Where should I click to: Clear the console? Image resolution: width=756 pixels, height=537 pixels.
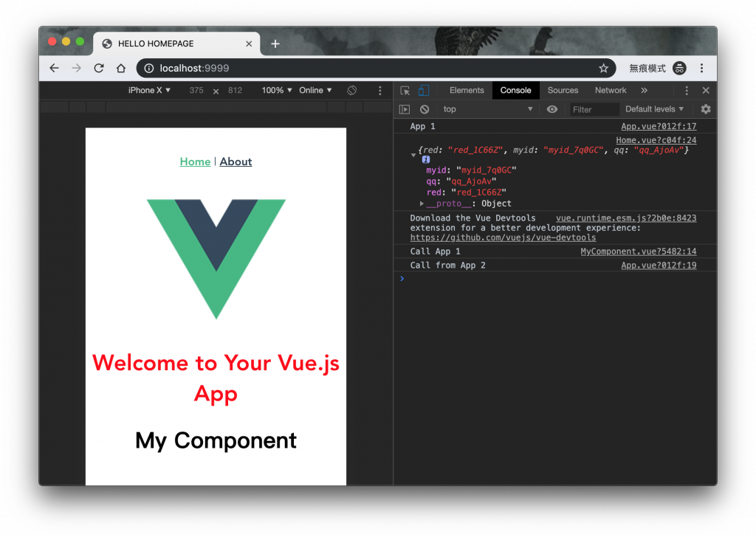(x=425, y=109)
